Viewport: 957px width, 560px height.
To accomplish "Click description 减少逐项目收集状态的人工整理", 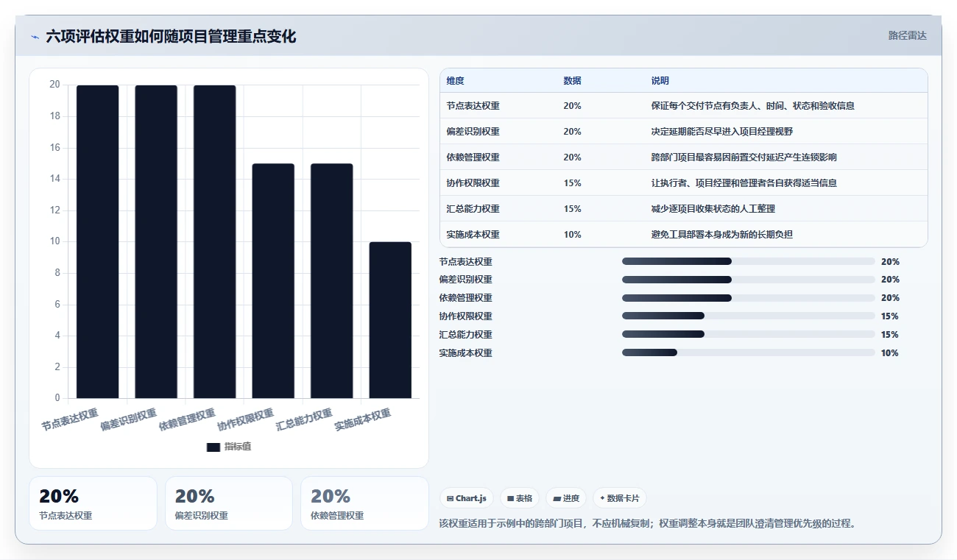I will [713, 209].
